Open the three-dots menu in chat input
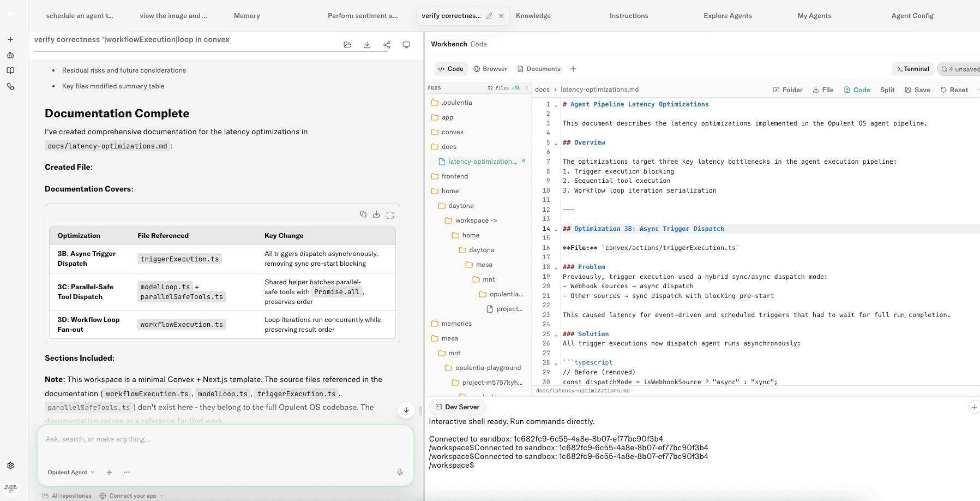This screenshot has width=980, height=501. [x=127, y=472]
